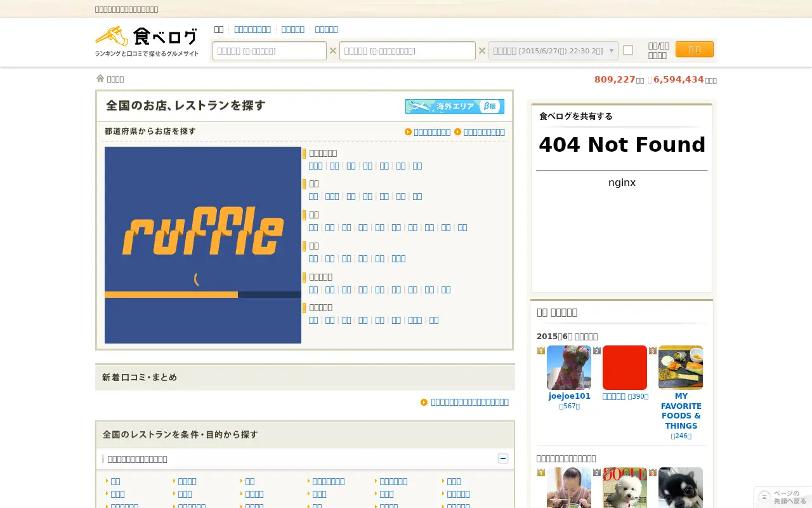The width and height of the screenshot is (812, 508).
Task: Click the 390 count beside the red avatar
Action: pyautogui.click(x=638, y=396)
